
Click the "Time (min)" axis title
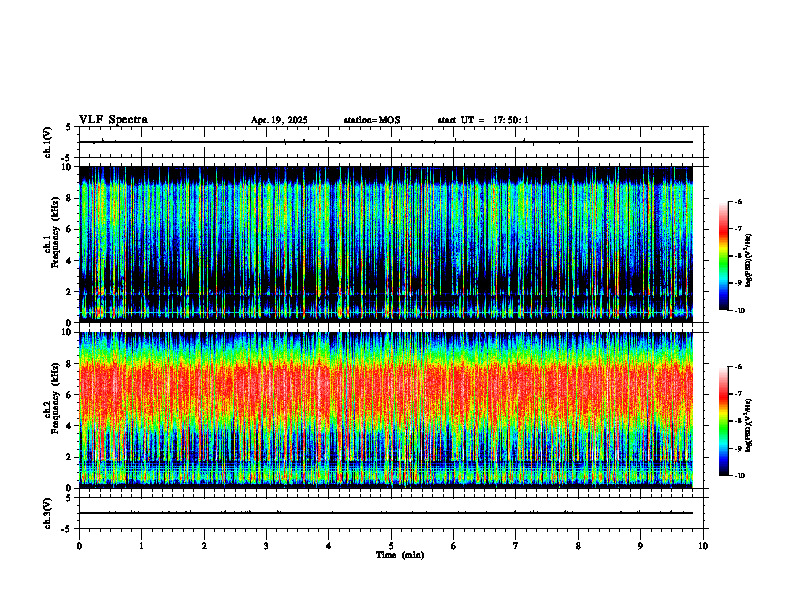point(400,555)
